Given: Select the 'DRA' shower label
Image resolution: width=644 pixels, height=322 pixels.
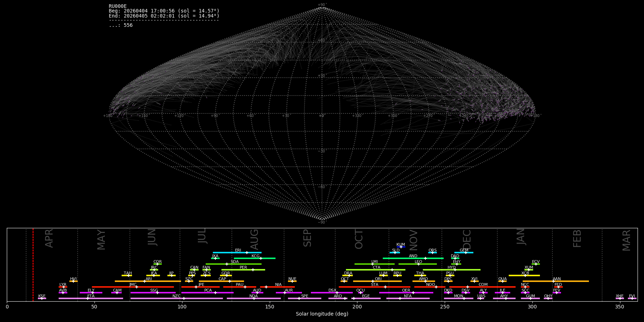Looking at the screenshot, I should tap(348, 273).
